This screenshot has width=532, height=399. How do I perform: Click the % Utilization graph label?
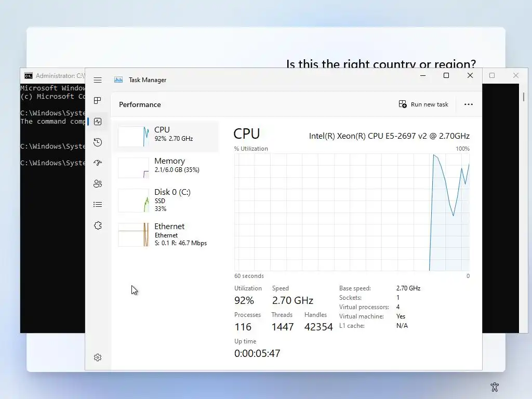pyautogui.click(x=251, y=149)
